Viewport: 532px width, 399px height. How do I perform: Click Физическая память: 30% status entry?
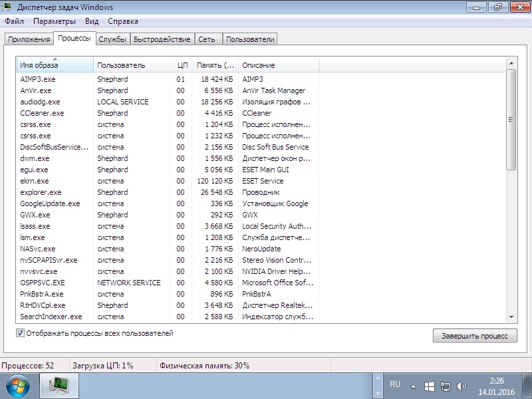(205, 366)
